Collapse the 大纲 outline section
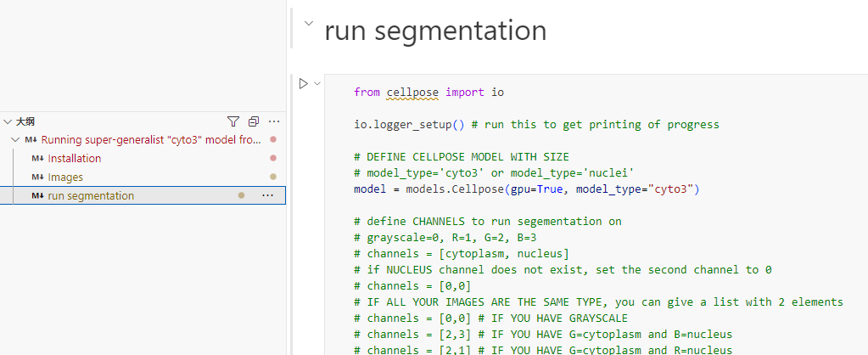 point(7,121)
